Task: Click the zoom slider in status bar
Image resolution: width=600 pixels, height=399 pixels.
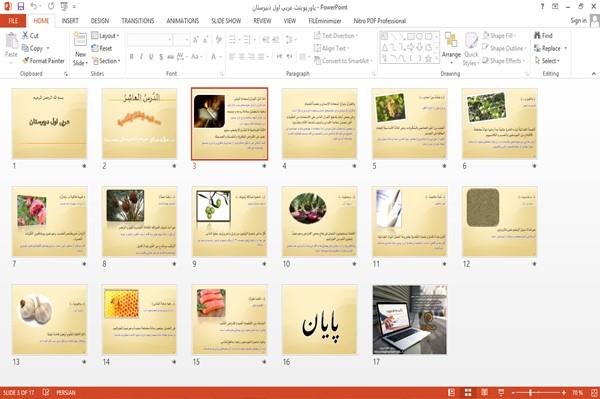Action: (531, 392)
